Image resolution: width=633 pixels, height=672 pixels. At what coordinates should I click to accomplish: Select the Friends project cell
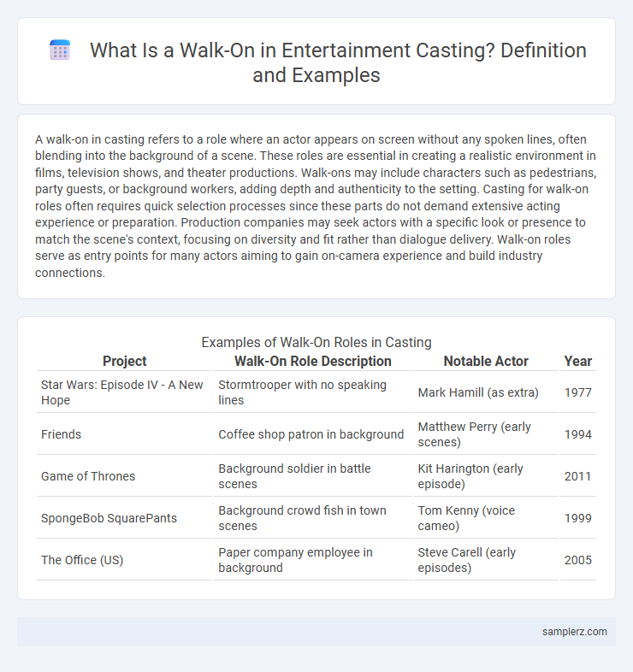pos(124,434)
